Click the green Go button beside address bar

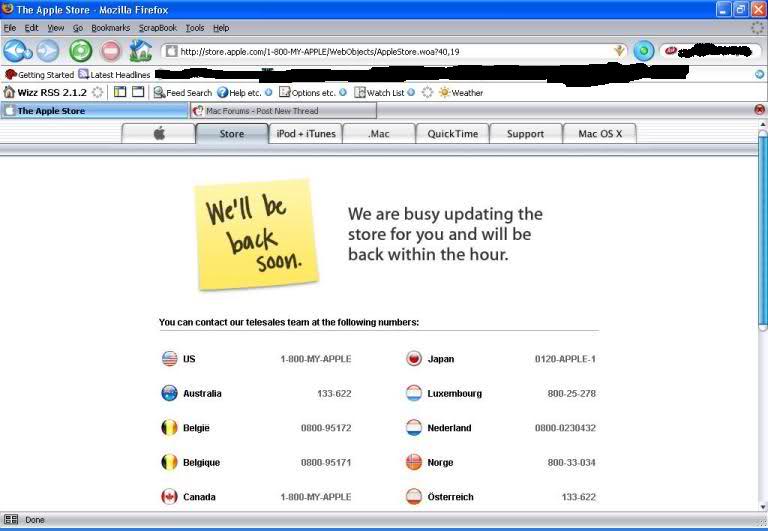click(x=644, y=51)
